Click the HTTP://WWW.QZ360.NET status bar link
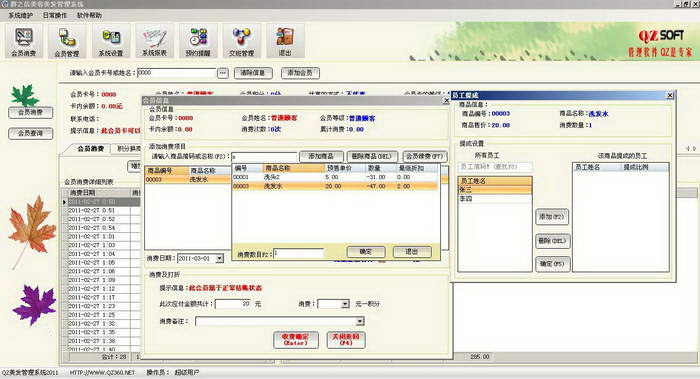Screen dimensions: 700x379 102,372
